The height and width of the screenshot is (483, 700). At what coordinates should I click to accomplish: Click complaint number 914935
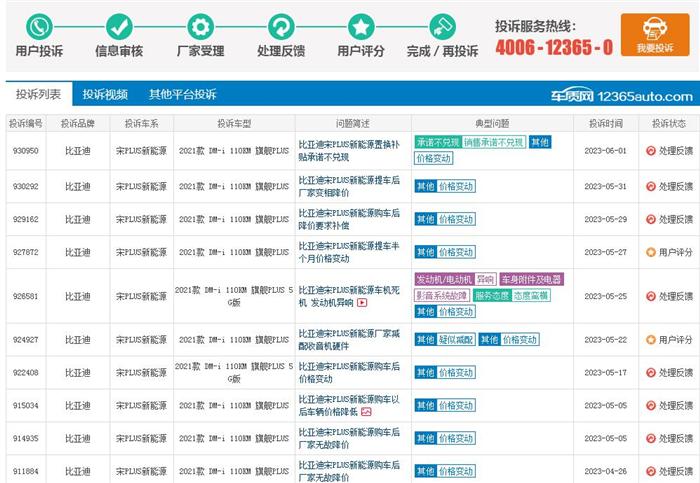[x=25, y=438]
